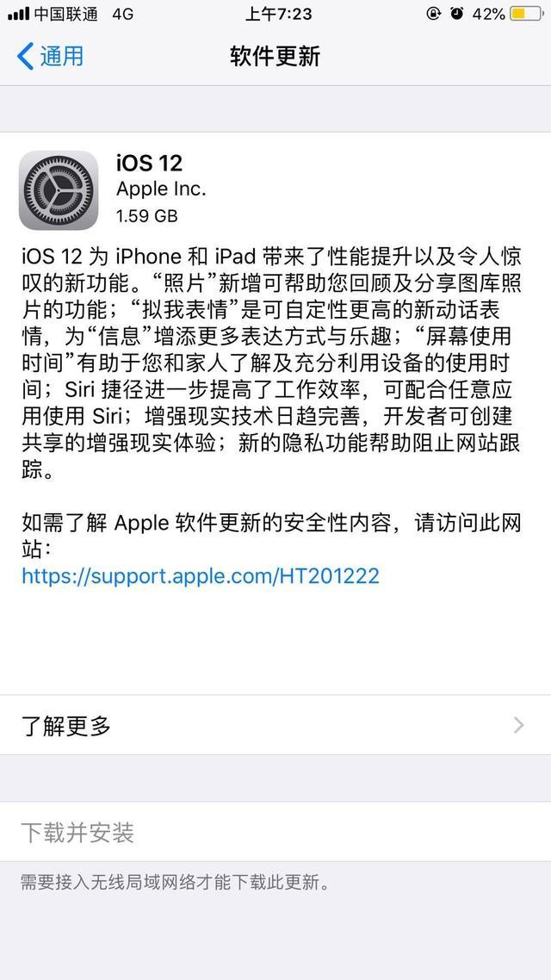551x980 pixels.
Task: Tap the chevron beside 了解更多
Action: tap(518, 725)
